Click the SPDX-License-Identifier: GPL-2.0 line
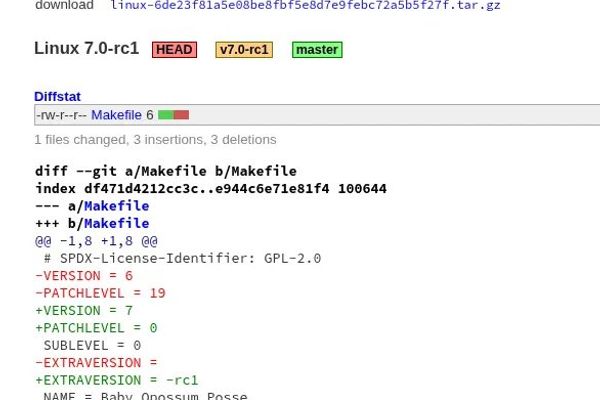 coord(183,258)
